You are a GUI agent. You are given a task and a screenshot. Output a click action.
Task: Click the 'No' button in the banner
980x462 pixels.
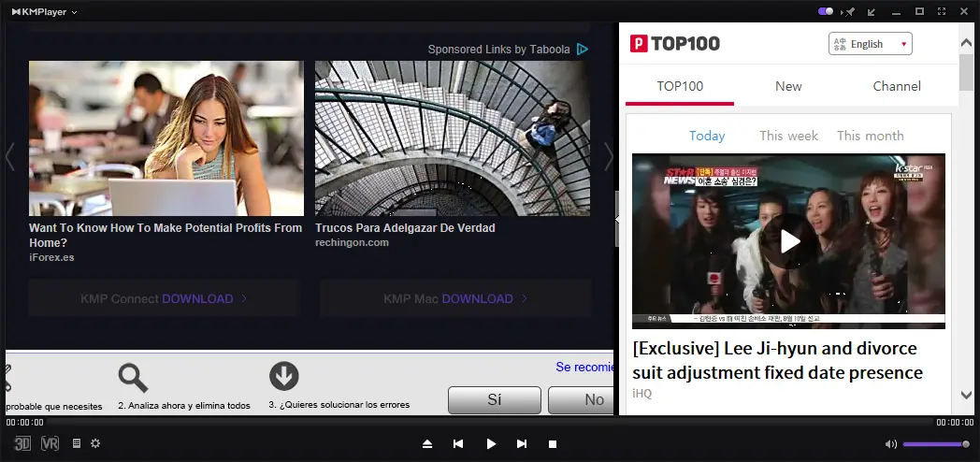click(x=581, y=399)
